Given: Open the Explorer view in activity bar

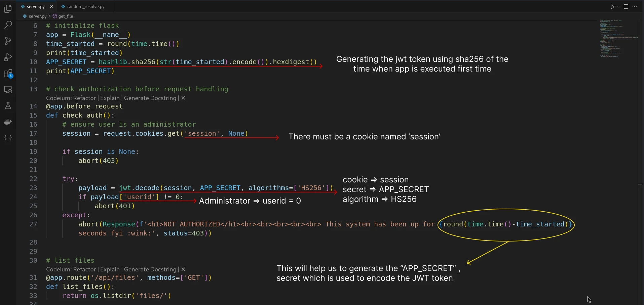Looking at the screenshot, I should pyautogui.click(x=8, y=8).
